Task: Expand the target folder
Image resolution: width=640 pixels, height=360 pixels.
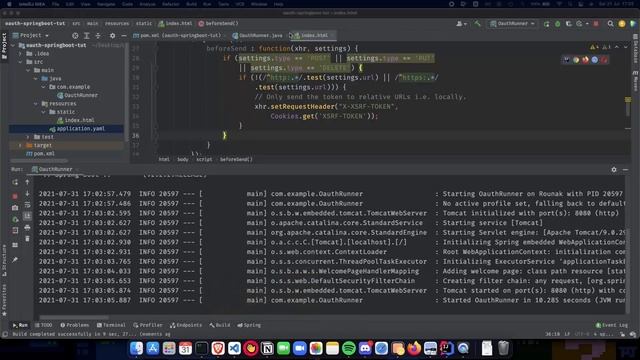Action: point(20,145)
